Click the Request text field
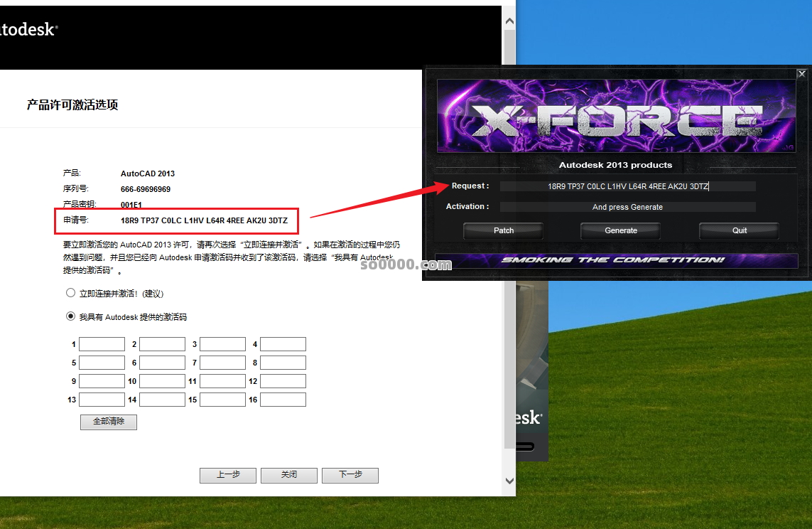812x529 pixels. click(627, 186)
